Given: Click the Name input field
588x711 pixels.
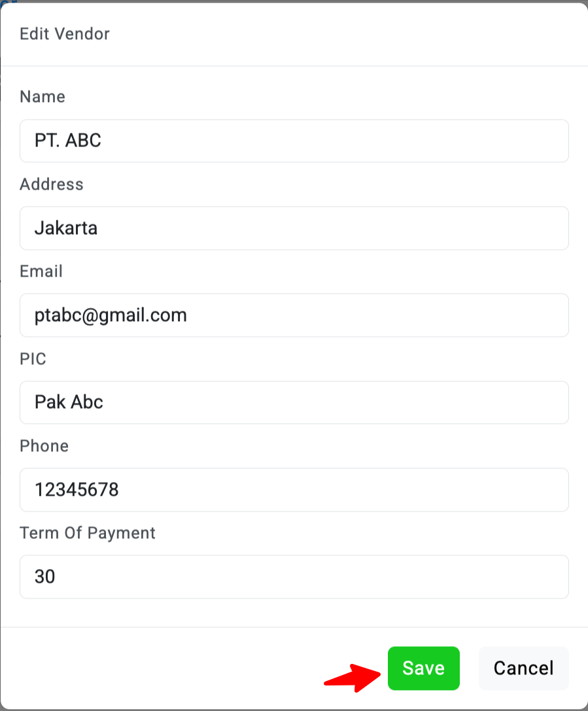Looking at the screenshot, I should pos(294,141).
